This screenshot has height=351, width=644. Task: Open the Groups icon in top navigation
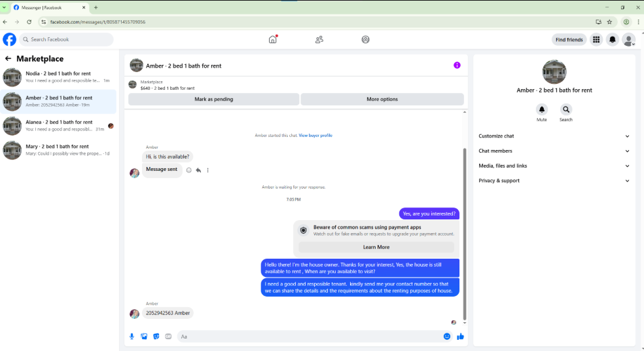point(366,39)
